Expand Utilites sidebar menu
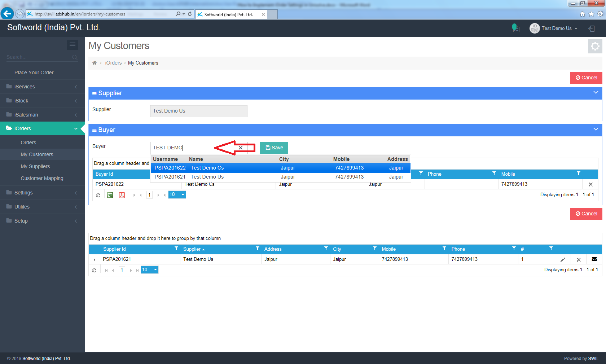Image resolution: width=606 pixels, height=364 pixels. coord(42,207)
